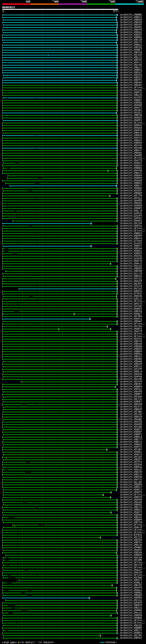Screen dimensions: 146x644
Task: Select the UniRef100_A5AKX1 label
Action: tap(131, 319)
